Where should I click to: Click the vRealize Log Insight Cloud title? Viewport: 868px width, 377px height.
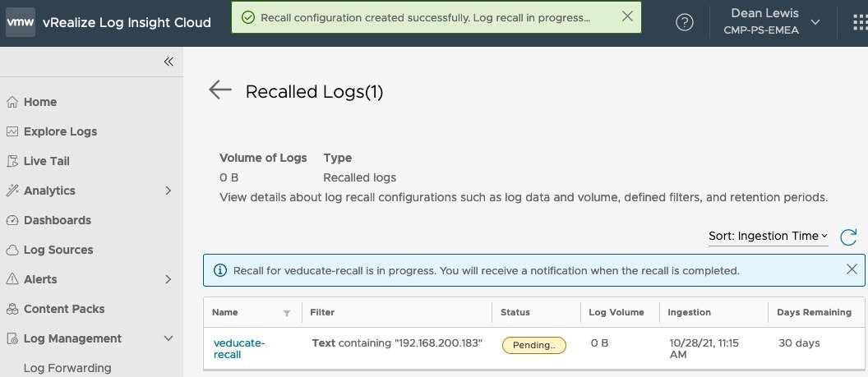tap(127, 23)
